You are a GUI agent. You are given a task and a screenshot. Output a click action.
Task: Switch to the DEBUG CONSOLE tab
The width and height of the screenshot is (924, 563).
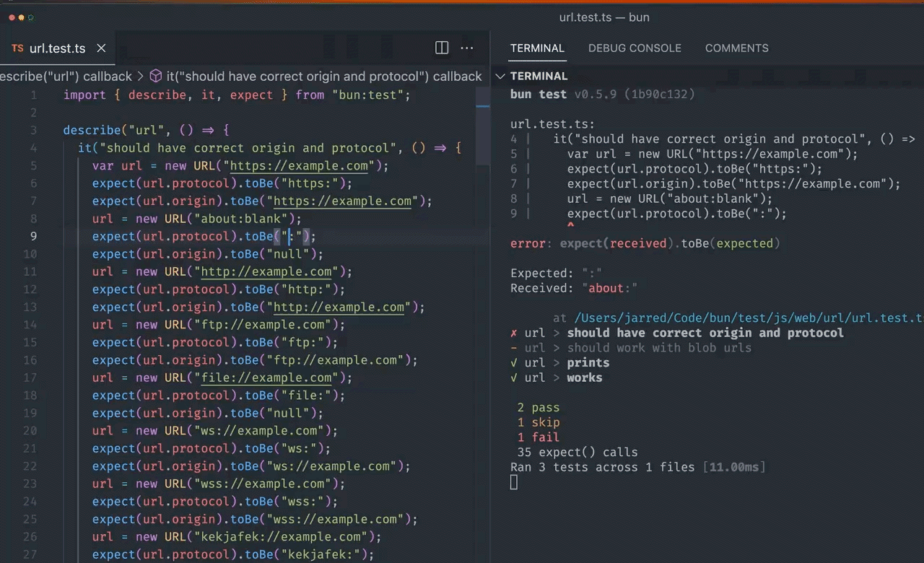coord(635,48)
